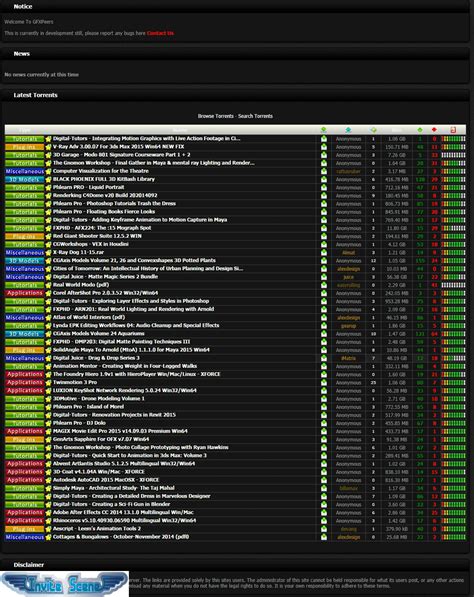474x597 pixels.
Task: Open Adobe After Effects CC 2014 torrent
Action: pyautogui.click(x=123, y=512)
